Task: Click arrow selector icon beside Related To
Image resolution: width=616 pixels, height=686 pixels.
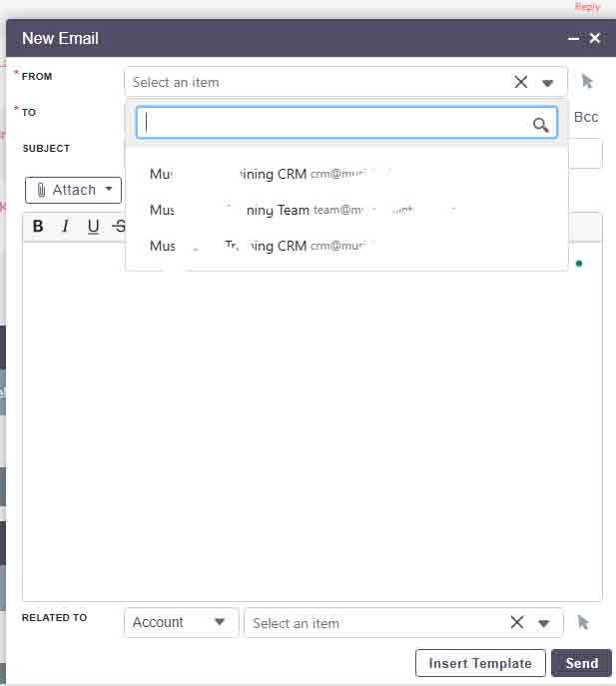Action: [x=583, y=622]
